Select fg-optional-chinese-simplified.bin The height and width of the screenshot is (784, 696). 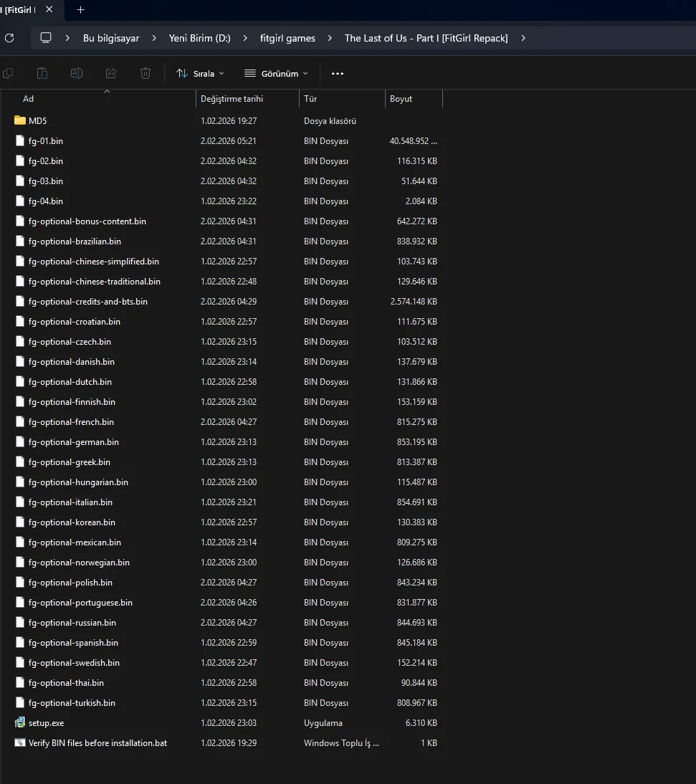[93, 261]
